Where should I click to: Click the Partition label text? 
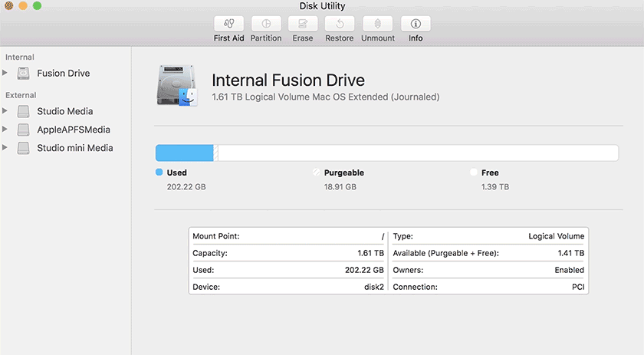point(266,38)
